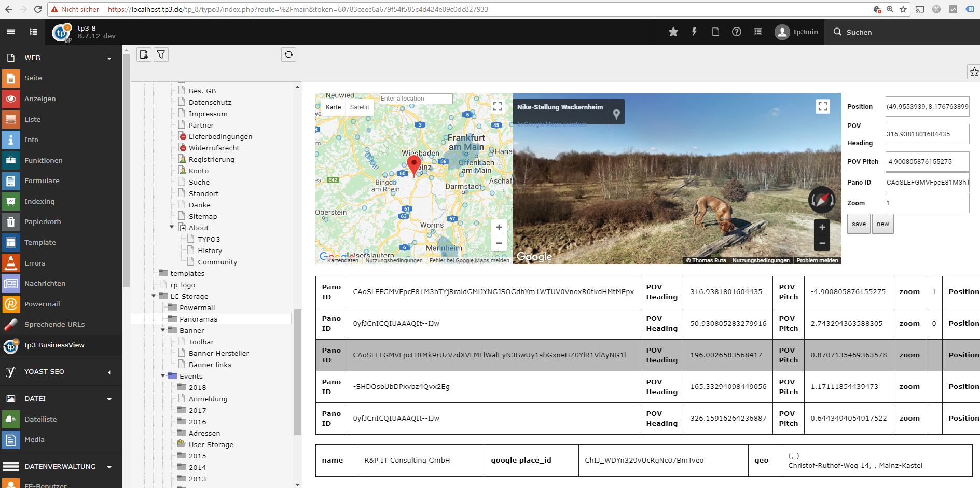Click the refresh page tree icon
The height and width of the screenshot is (488, 980).
tap(288, 54)
